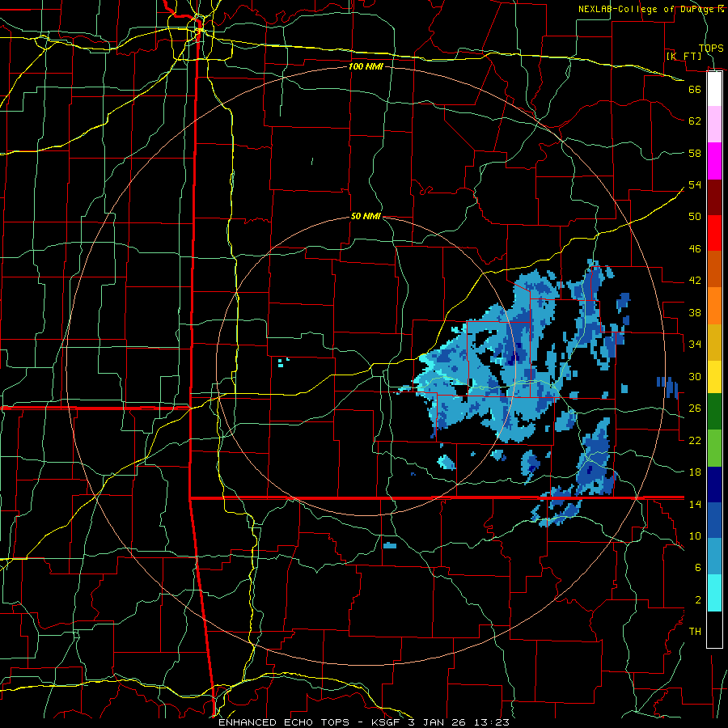Pick the gold legend swatch
The image size is (728, 728).
pyautogui.click(x=714, y=342)
